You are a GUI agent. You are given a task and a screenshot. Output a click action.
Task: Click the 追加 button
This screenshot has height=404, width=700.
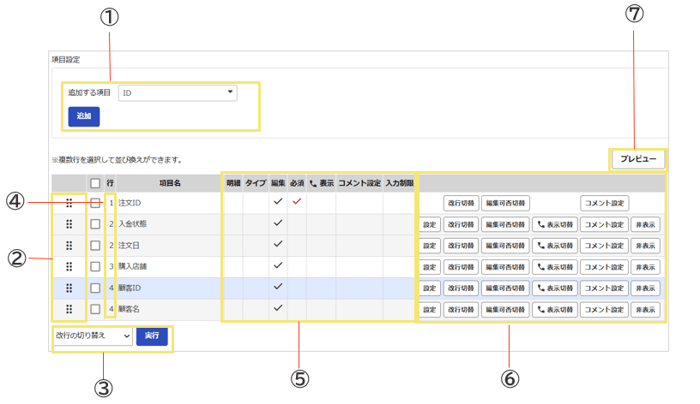click(x=84, y=116)
